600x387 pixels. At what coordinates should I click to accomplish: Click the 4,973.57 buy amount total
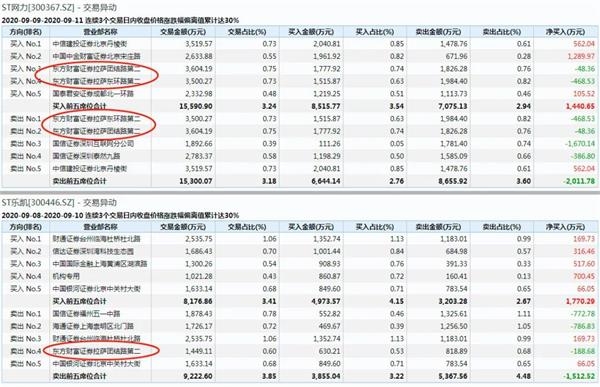[x=326, y=301]
